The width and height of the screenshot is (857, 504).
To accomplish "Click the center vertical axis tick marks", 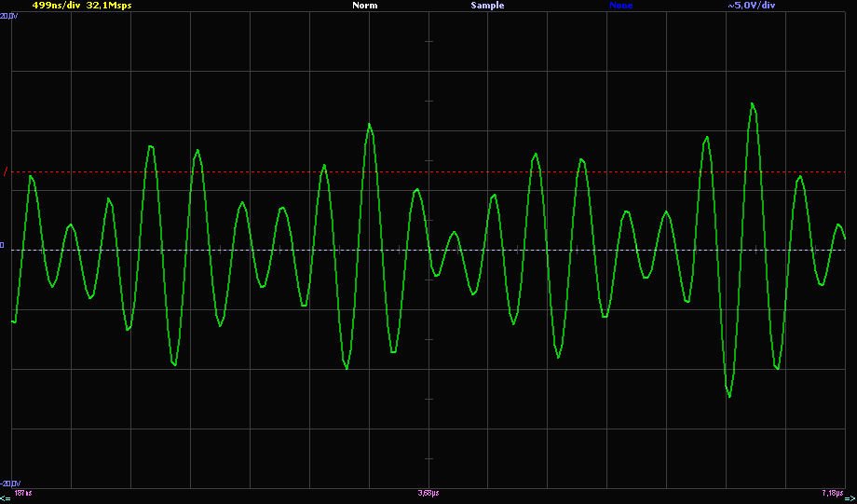I will pyautogui.click(x=428, y=279).
